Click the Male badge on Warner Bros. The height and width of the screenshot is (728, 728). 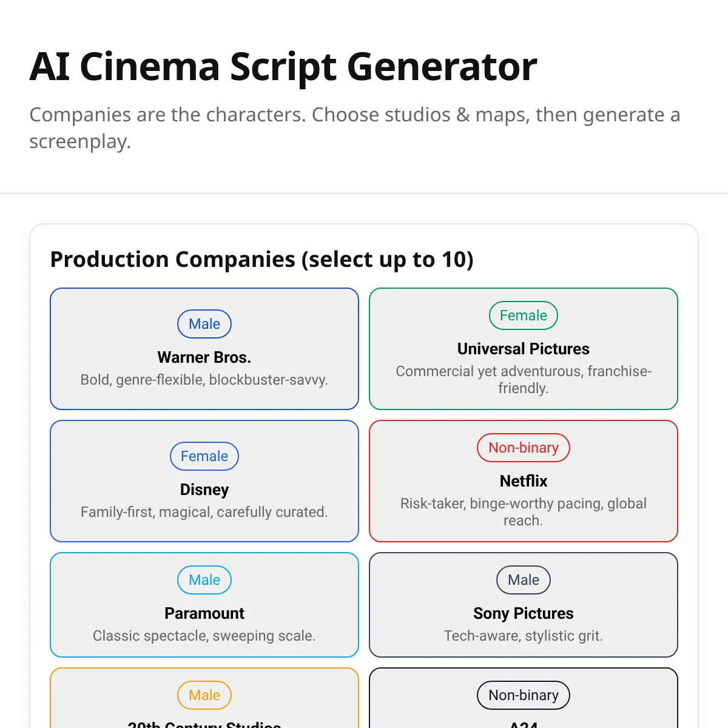tap(204, 324)
